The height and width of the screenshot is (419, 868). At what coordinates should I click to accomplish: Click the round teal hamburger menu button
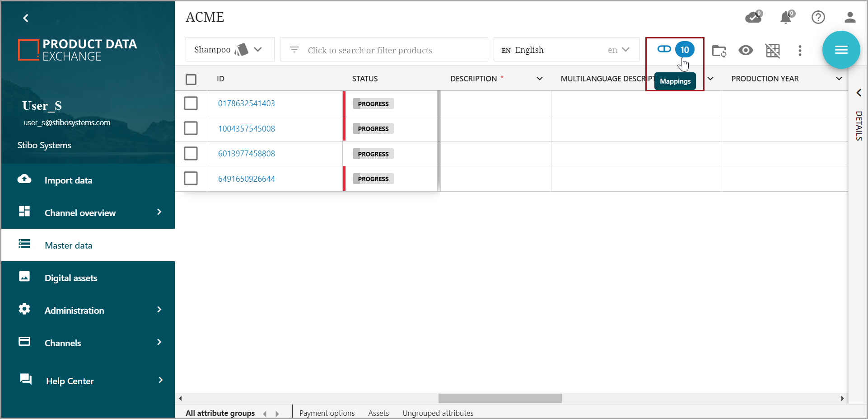[840, 50]
